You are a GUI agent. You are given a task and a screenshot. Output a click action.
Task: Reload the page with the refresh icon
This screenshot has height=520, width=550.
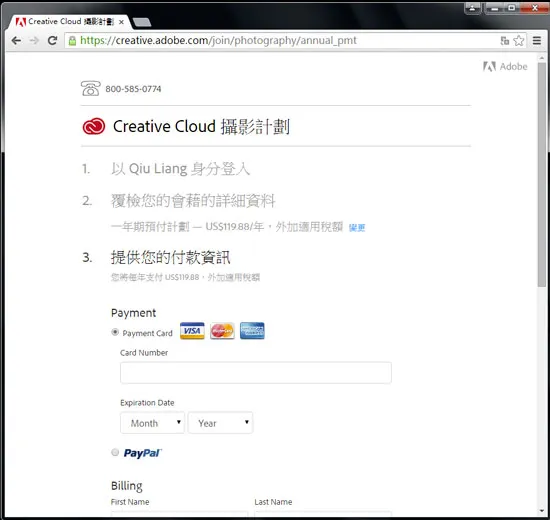(53, 41)
